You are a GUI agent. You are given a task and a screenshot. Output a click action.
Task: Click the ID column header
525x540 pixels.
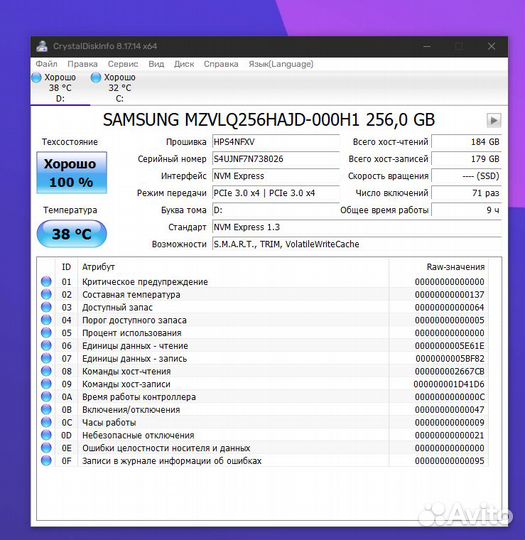[x=66, y=267]
